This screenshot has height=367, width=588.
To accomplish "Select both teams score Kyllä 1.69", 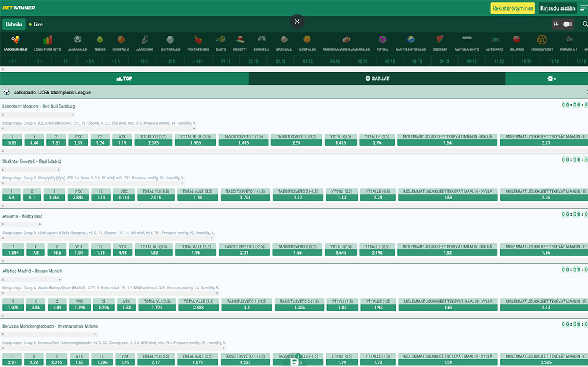I will click(x=447, y=304).
